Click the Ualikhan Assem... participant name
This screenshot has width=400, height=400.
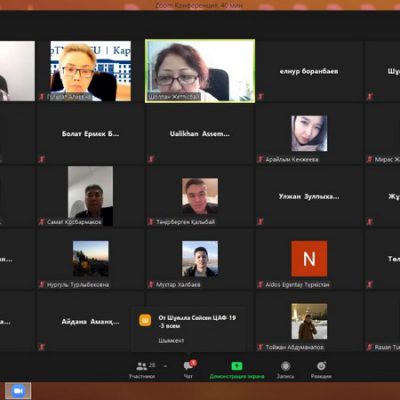(x=200, y=134)
